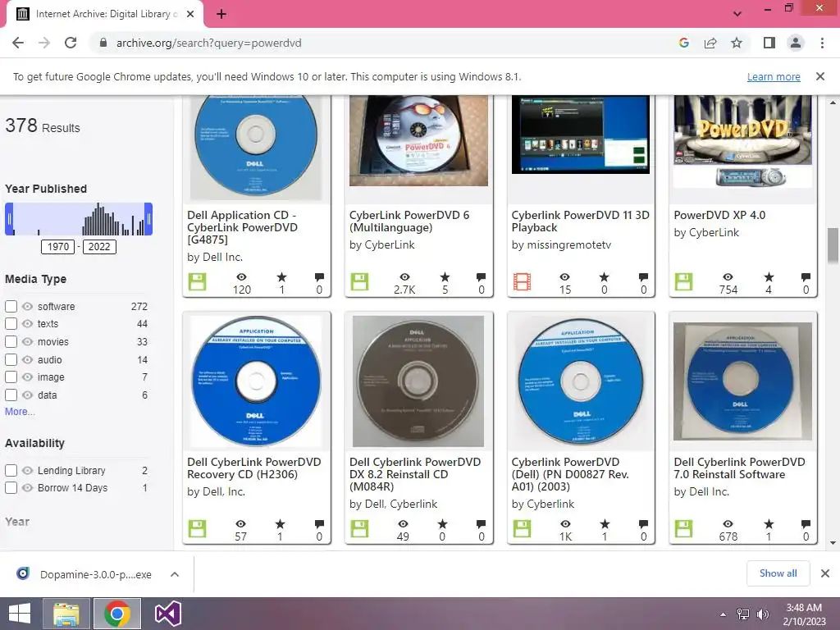Grab the left handle of year range slider
This screenshot has width=840, height=630.
click(9, 218)
